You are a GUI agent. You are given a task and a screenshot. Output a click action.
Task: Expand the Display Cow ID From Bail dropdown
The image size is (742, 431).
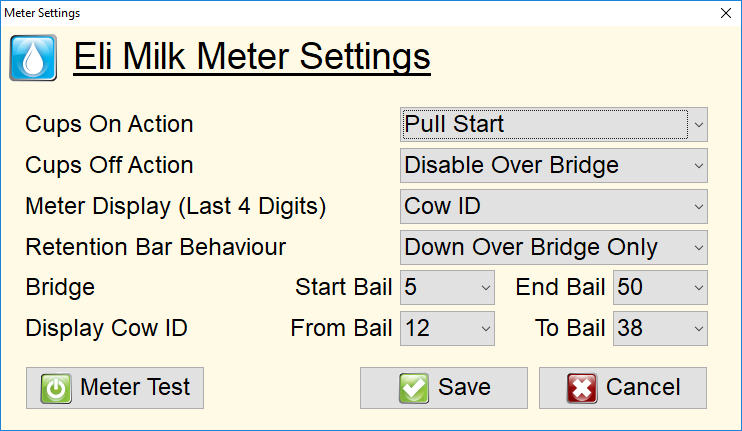click(447, 328)
